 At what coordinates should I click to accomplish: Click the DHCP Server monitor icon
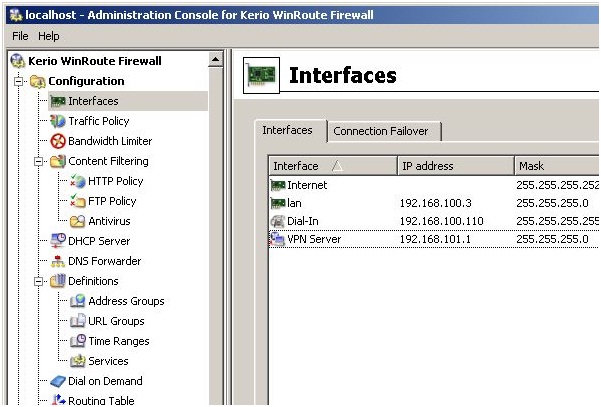coord(58,241)
